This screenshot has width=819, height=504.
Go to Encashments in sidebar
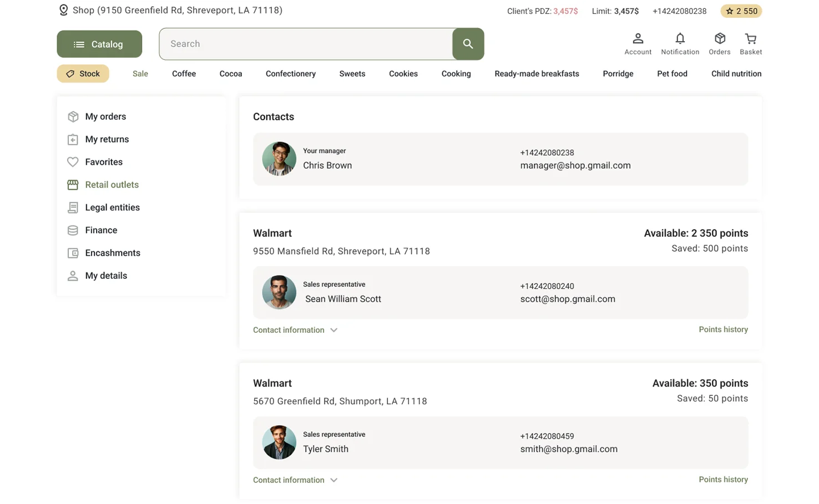[x=113, y=253]
